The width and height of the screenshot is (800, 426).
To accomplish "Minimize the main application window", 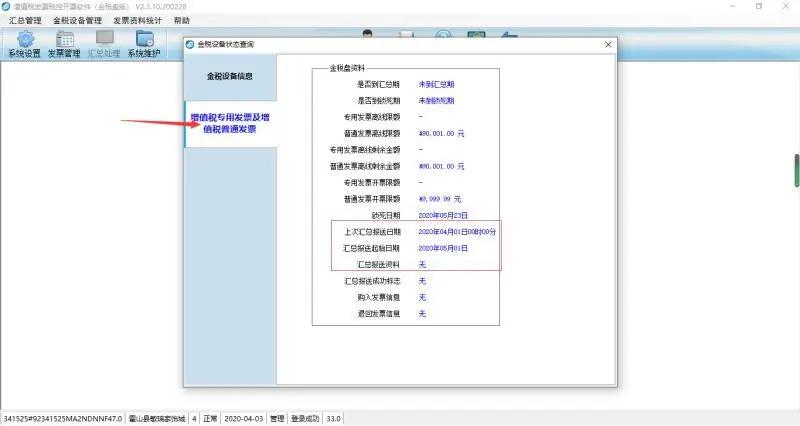I will 733,6.
